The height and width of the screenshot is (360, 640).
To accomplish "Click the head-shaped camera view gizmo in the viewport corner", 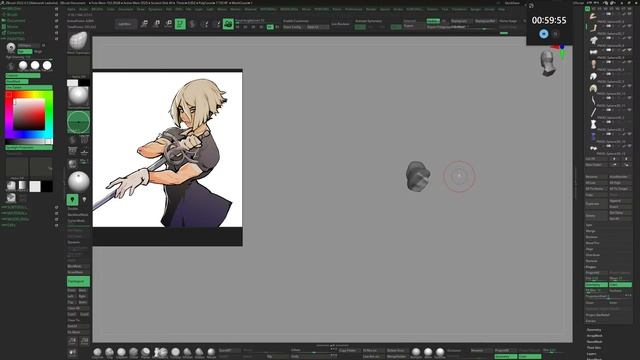I will coord(548,64).
